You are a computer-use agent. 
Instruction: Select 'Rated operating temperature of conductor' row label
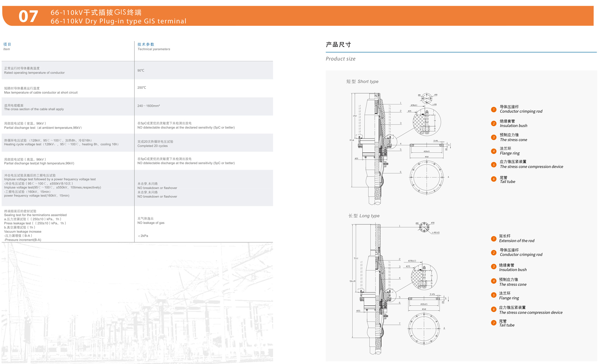click(x=34, y=73)
